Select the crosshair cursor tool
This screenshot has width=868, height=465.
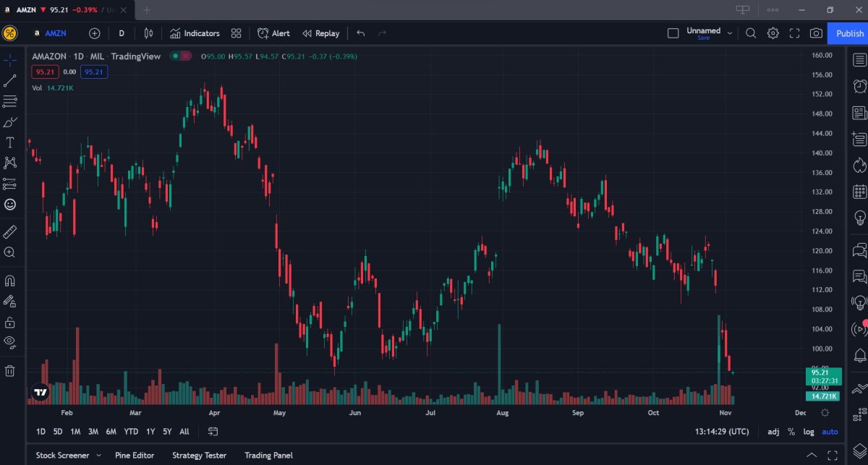10,60
